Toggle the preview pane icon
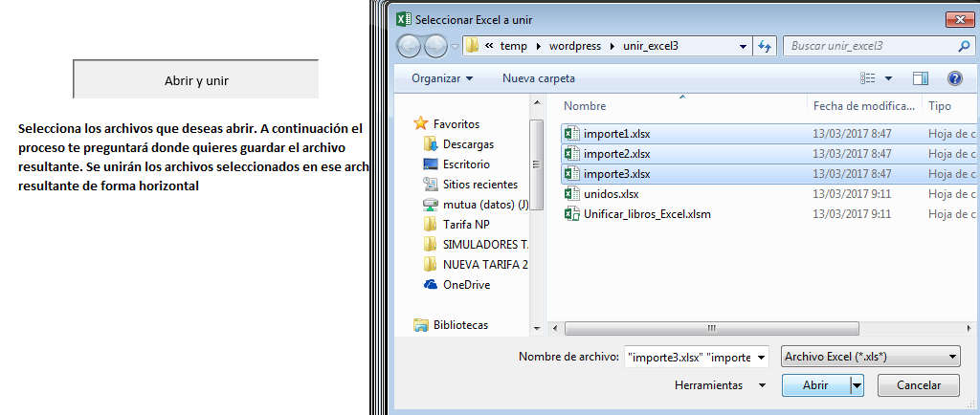This screenshot has height=415, width=980. (x=921, y=78)
